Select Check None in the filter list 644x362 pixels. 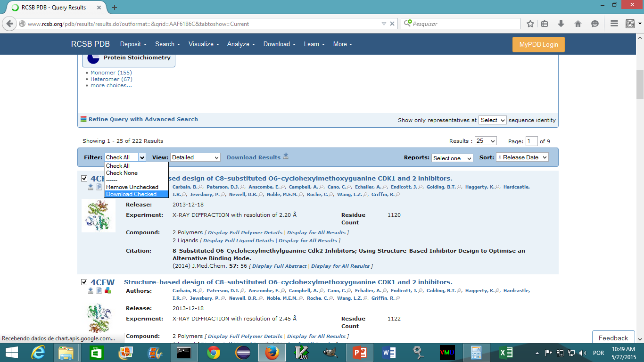coord(136,173)
